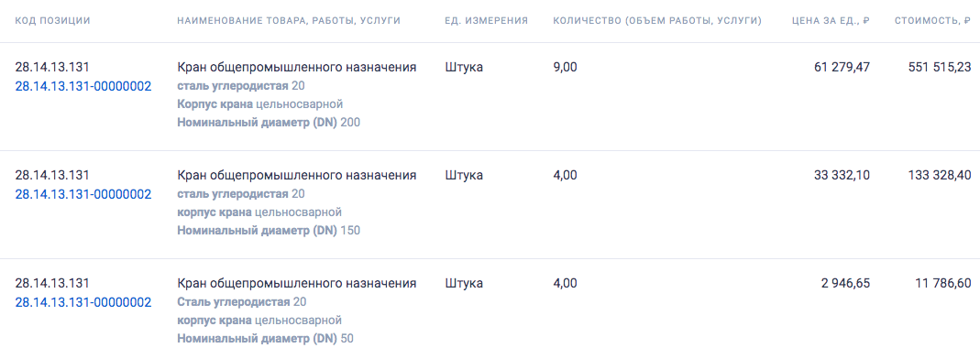Viewport: 980px width, 348px height.
Task: Click Кран общепромышленного назначения in the 61 279,47 row
Action: 297,68
